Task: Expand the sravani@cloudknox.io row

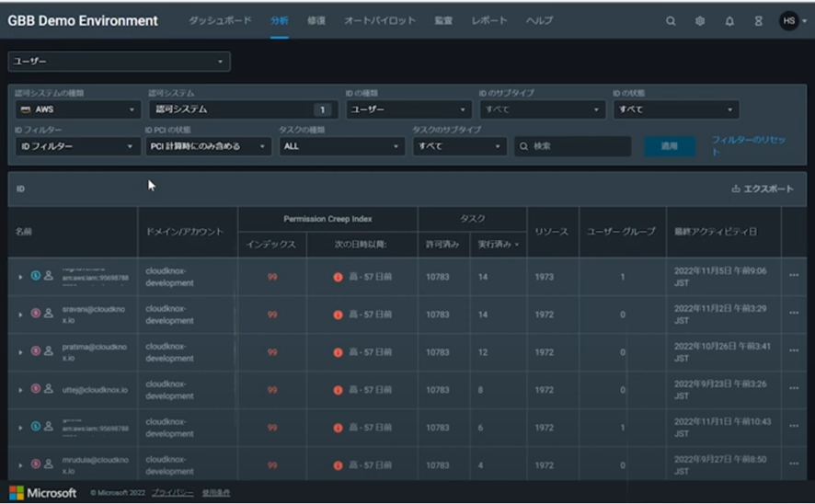Action: pos(20,315)
